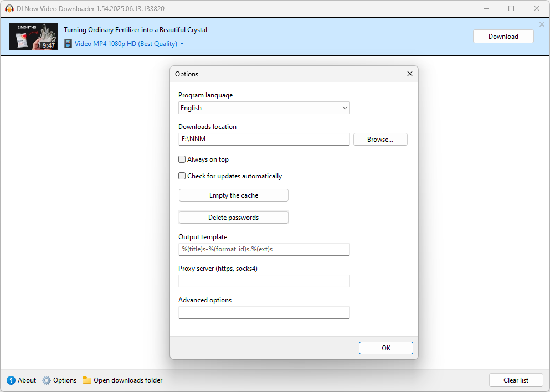
Task: Click the film strip format icon
Action: (68, 44)
